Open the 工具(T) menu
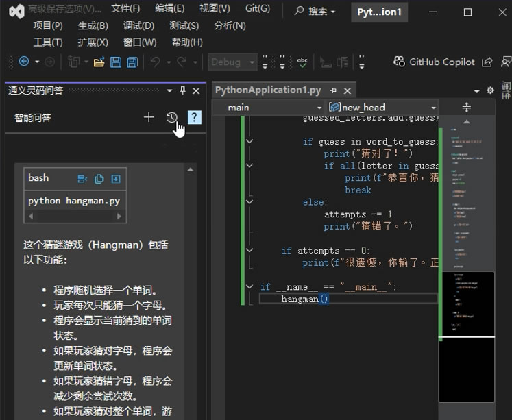Image resolution: width=512 pixels, height=420 pixels. tap(48, 42)
